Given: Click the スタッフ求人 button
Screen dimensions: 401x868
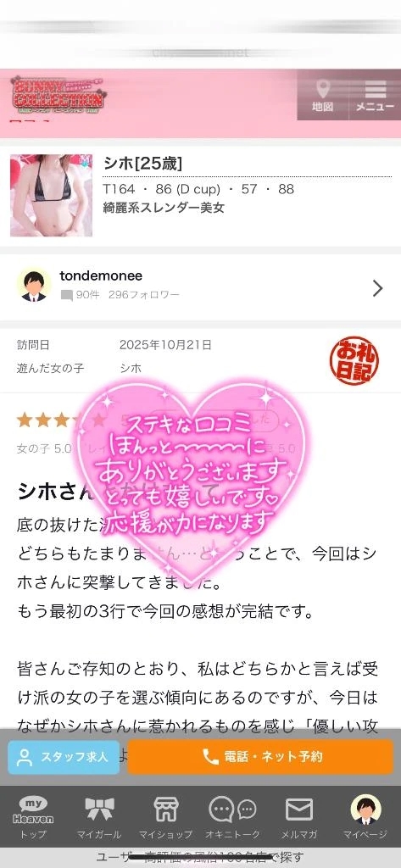Looking at the screenshot, I should pyautogui.click(x=64, y=757).
